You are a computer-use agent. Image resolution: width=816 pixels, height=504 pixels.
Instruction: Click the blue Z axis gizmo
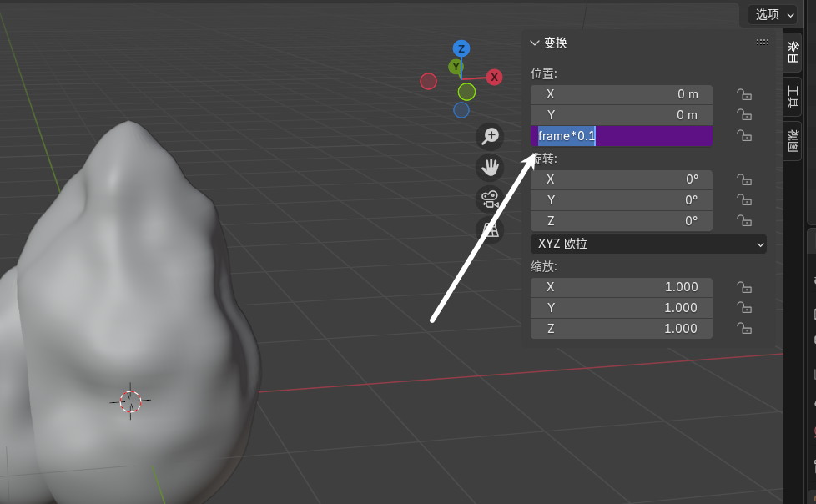461,48
